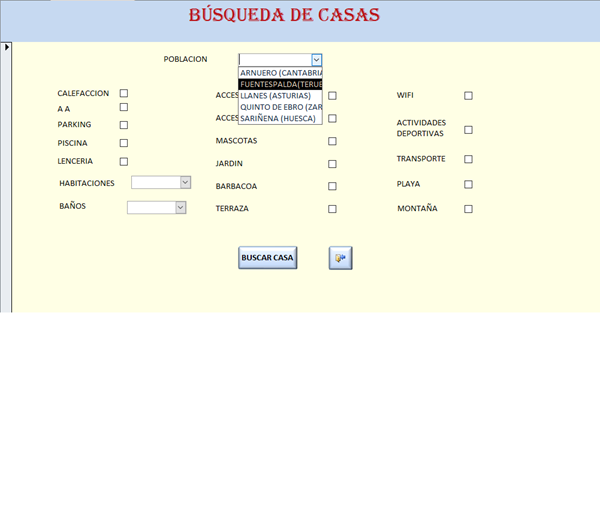Enable the TERRAZA checkbox
600x514 pixels.
[333, 209]
